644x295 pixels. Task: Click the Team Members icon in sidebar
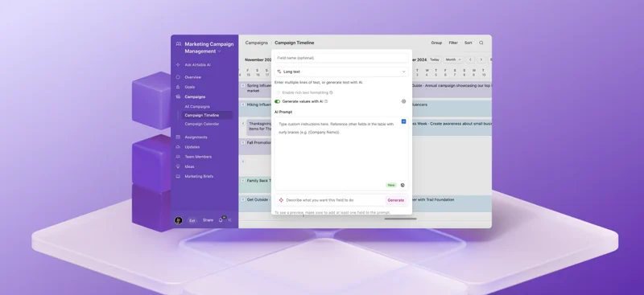pos(178,157)
